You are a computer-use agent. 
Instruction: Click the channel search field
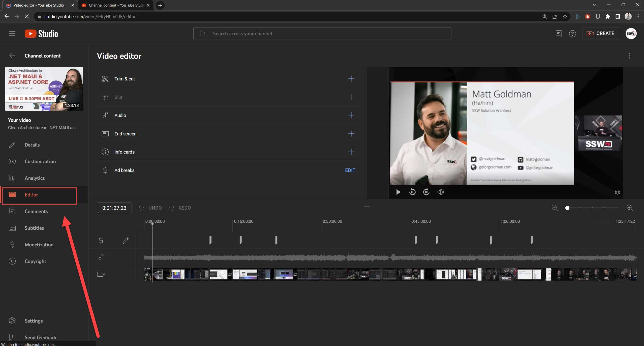[x=322, y=34]
